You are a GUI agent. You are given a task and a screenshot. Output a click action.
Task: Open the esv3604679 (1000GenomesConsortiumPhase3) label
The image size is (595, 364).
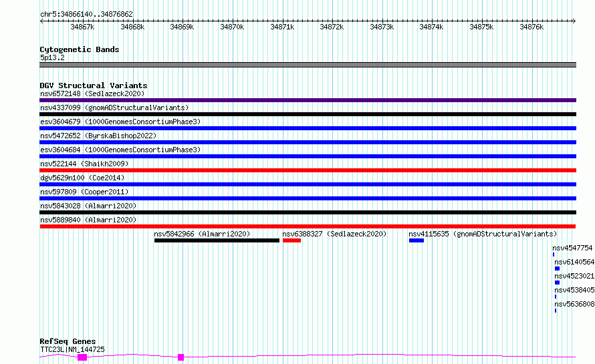[x=120, y=122]
